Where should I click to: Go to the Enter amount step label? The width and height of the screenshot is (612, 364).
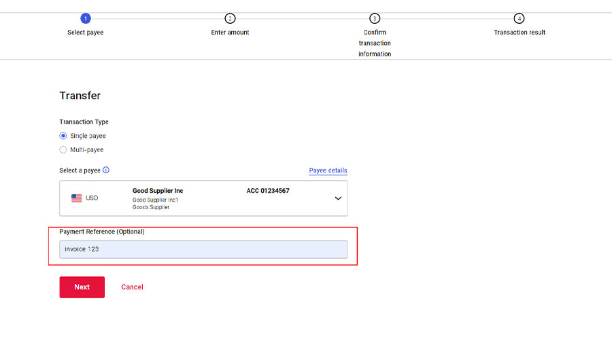pyautogui.click(x=230, y=33)
